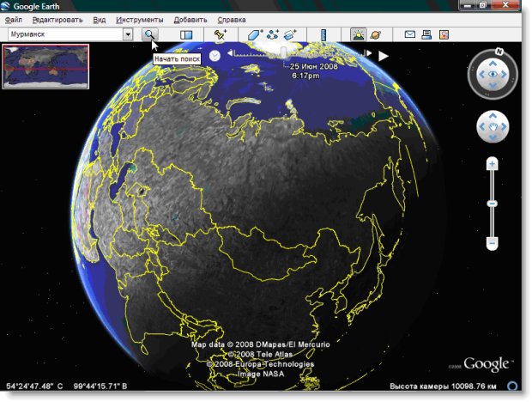Step time slider backward arrow
Viewport: 532px width, 402px height.
click(x=230, y=53)
